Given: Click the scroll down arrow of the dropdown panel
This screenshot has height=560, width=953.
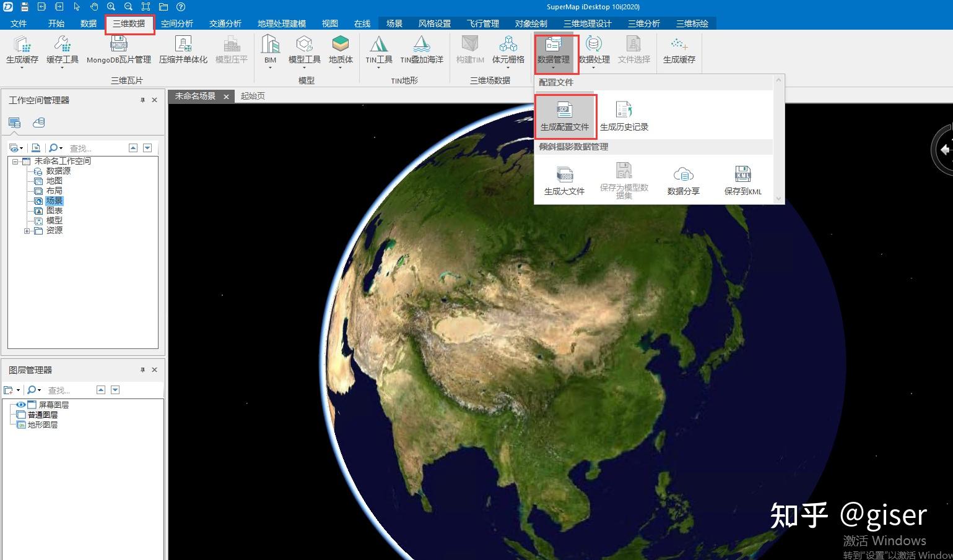Looking at the screenshot, I should tap(779, 199).
